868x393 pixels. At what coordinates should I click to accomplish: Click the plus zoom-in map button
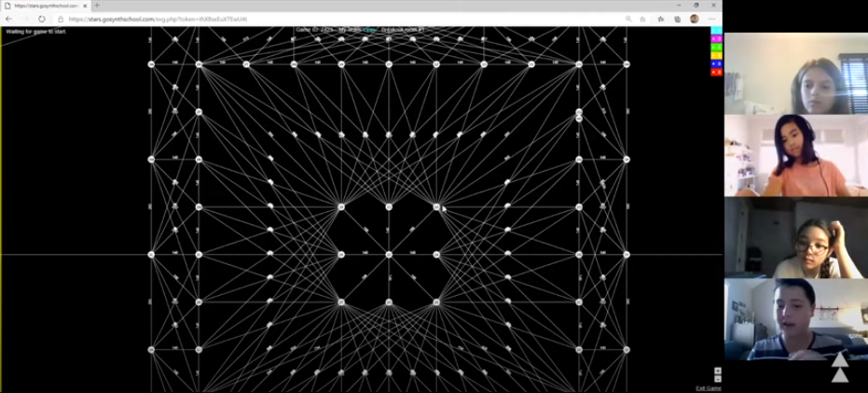[718, 371]
